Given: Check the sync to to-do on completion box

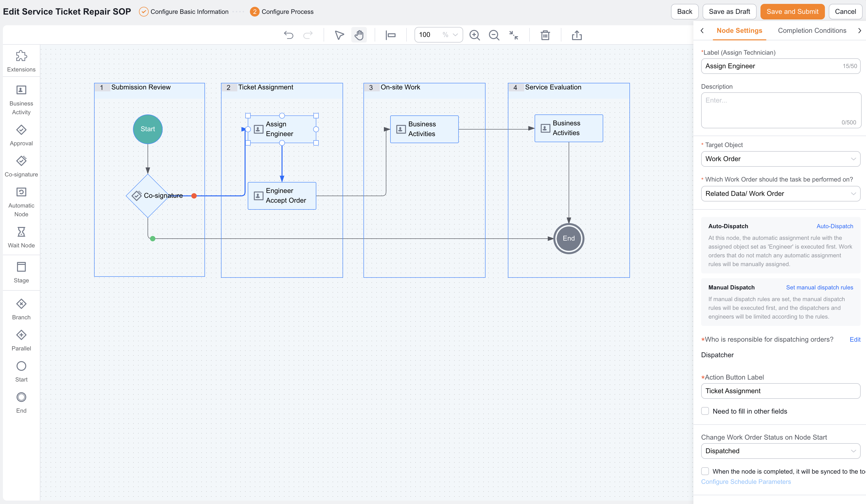Looking at the screenshot, I should 705,471.
